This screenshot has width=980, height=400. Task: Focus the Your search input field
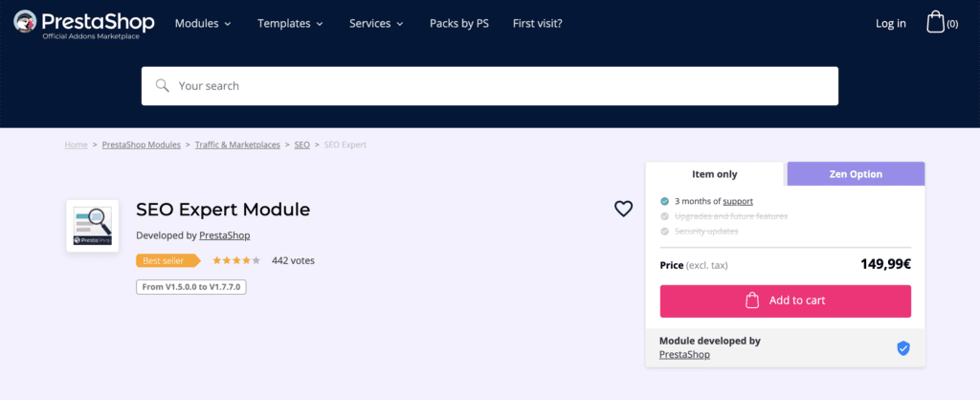[x=489, y=85]
